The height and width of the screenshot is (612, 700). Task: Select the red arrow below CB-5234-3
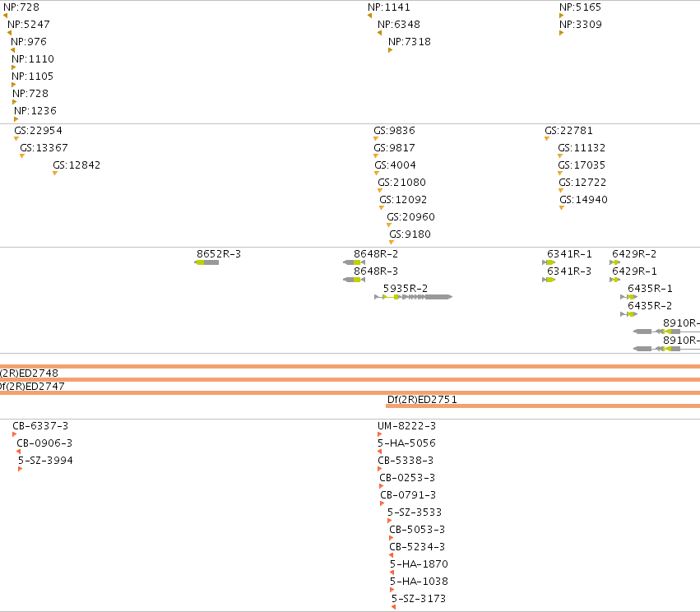[x=391, y=555]
